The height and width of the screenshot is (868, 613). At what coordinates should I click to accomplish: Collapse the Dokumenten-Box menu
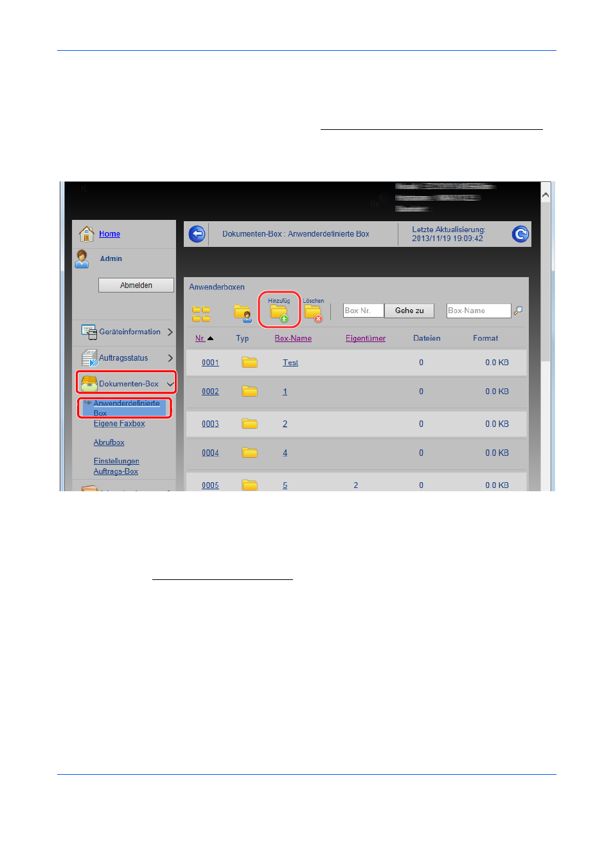170,384
